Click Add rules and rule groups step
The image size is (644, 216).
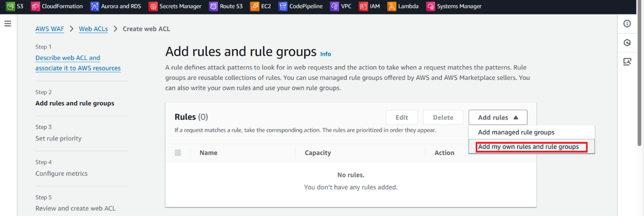[x=75, y=103]
